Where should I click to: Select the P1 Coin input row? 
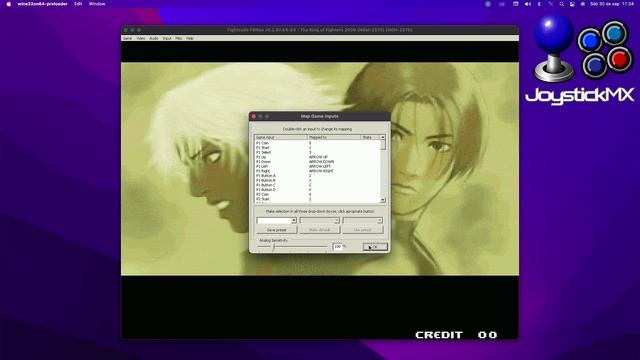click(x=317, y=143)
